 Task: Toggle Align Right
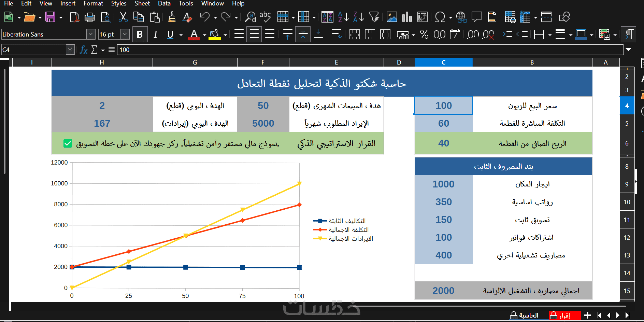click(x=270, y=34)
